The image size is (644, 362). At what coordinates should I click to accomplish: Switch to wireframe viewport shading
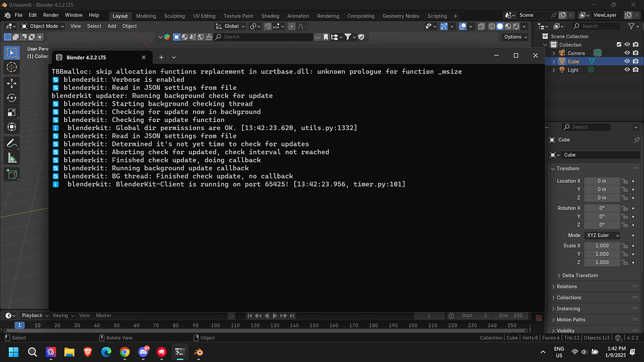(x=492, y=26)
